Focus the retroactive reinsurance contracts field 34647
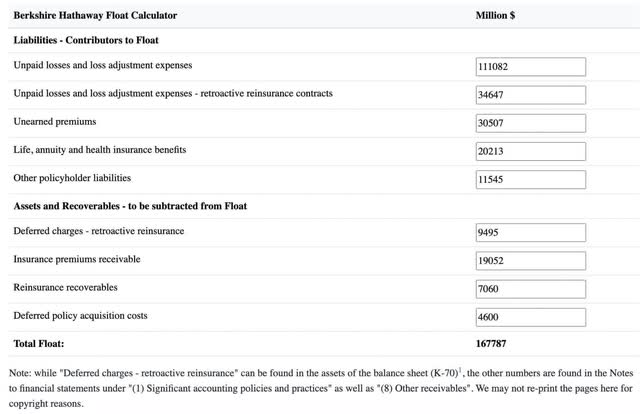The height and width of the screenshot is (414, 640). 530,95
